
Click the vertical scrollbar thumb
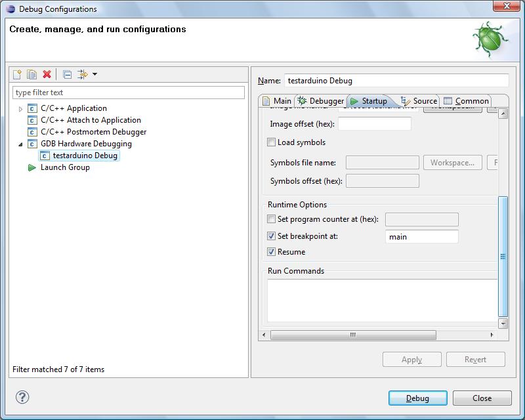tap(503, 256)
